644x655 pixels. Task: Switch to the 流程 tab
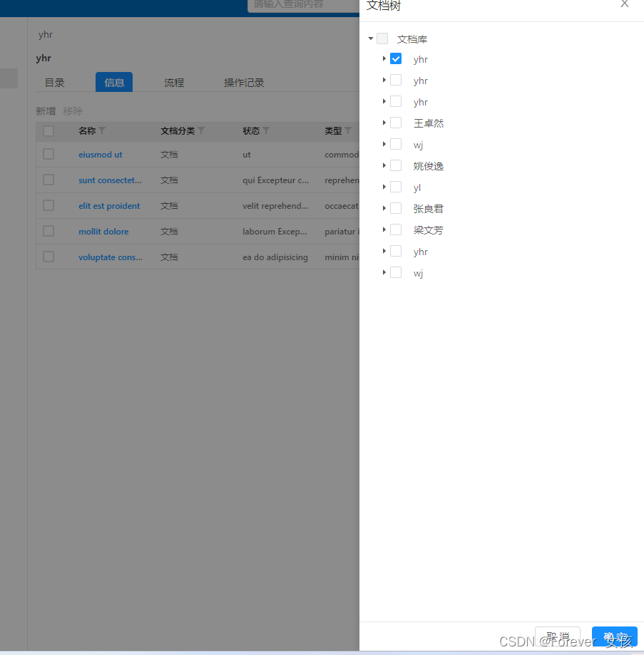click(x=173, y=82)
